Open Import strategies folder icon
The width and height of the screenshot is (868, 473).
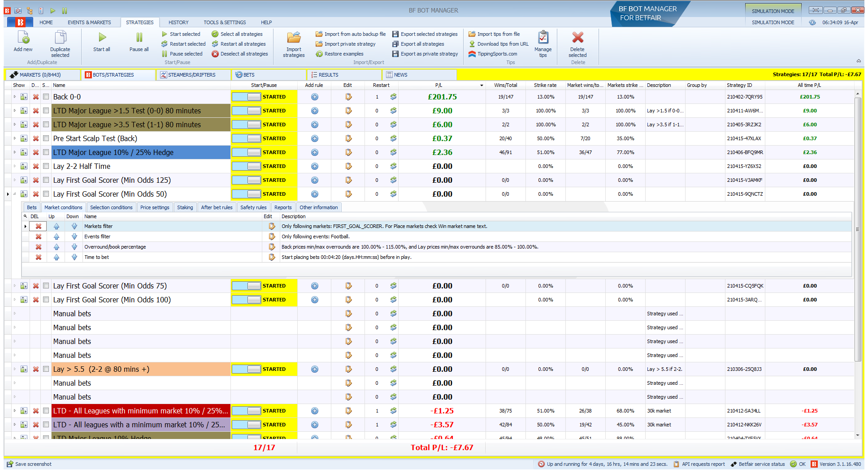(294, 38)
